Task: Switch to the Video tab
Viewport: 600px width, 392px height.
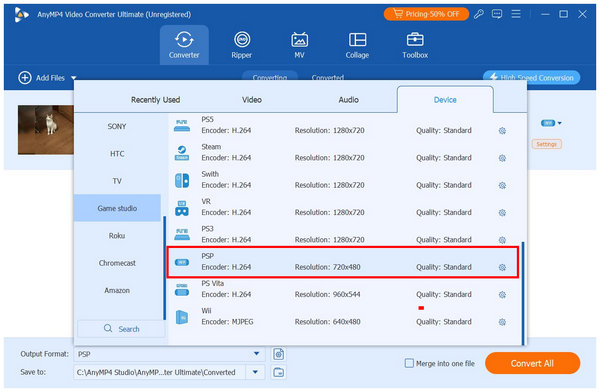Action: click(252, 100)
